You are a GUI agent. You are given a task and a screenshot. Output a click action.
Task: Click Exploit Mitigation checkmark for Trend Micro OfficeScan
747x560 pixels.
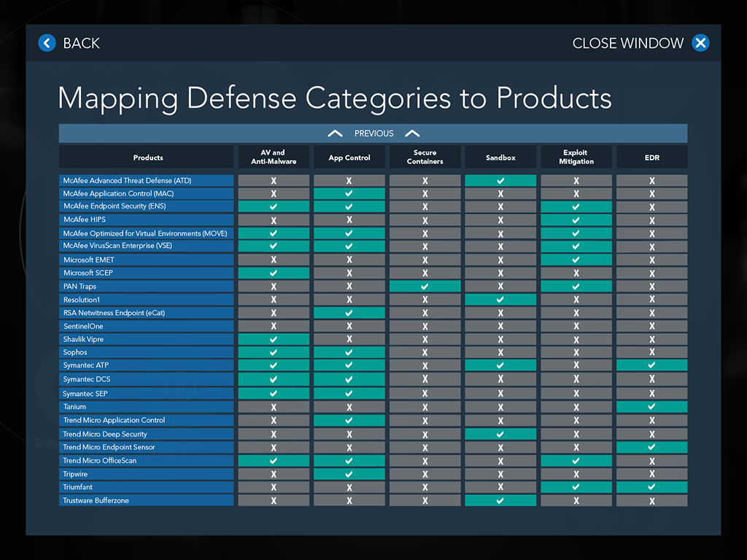[x=576, y=461]
